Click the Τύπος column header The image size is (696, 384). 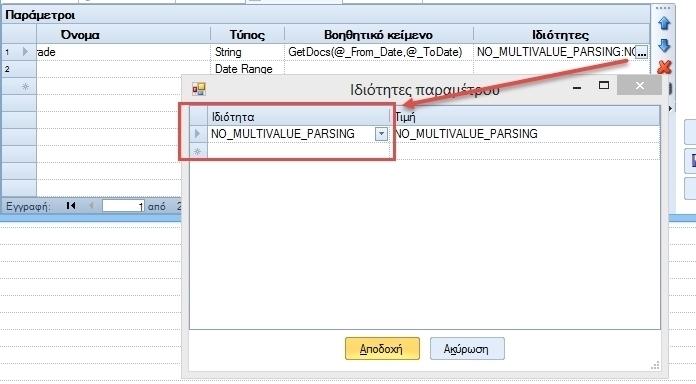click(247, 35)
